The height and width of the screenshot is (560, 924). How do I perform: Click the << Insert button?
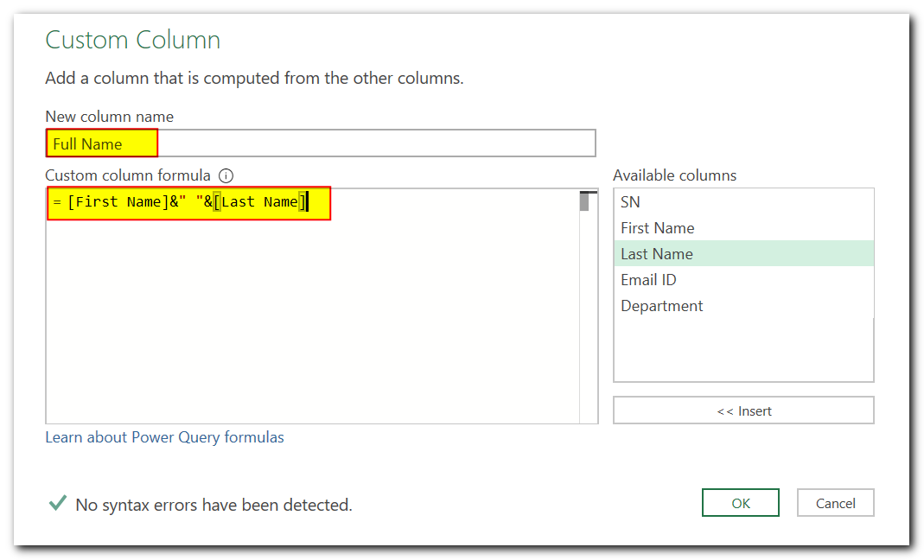[x=743, y=410]
